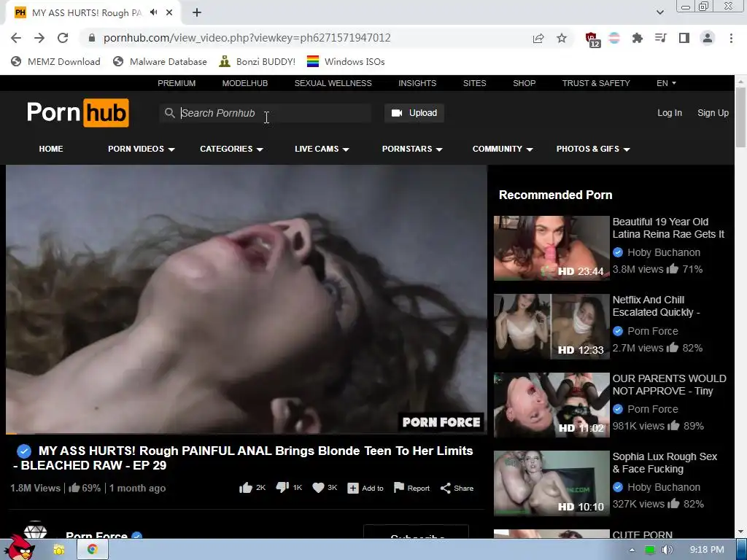Viewport: 747px width, 560px height.
Task: Open the Chrome three-dot menu
Action: (x=731, y=38)
